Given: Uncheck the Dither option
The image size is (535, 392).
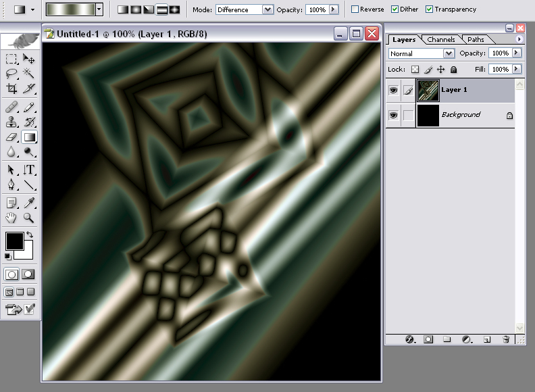Looking at the screenshot, I should coord(395,9).
